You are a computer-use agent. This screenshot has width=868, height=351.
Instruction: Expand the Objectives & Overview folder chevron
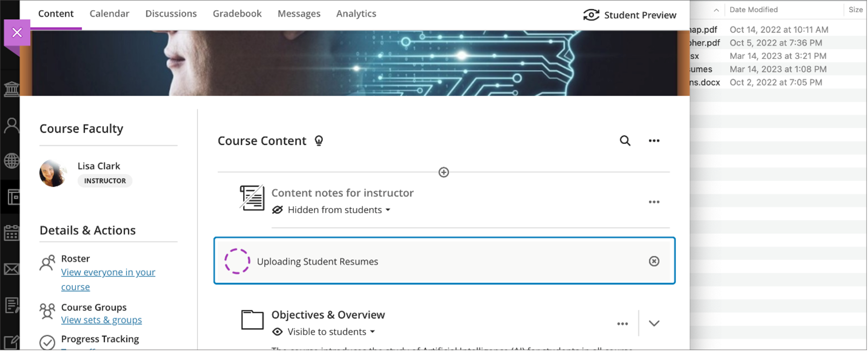coord(654,323)
